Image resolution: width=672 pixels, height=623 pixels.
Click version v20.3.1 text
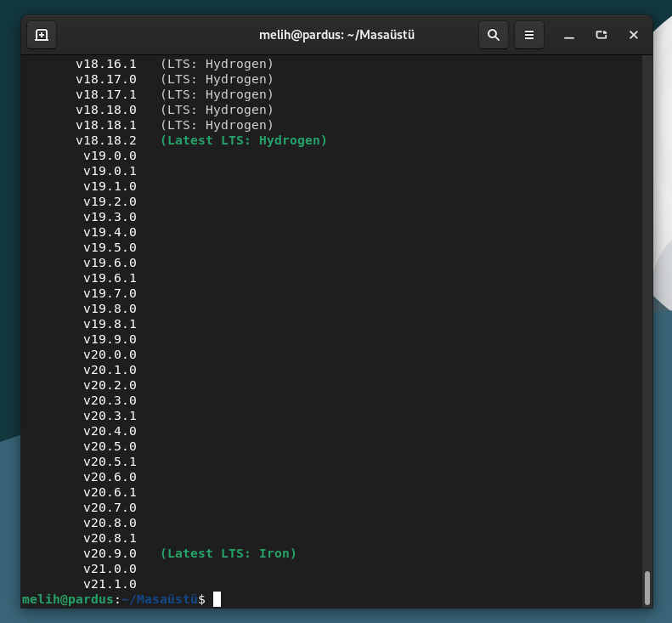point(110,416)
